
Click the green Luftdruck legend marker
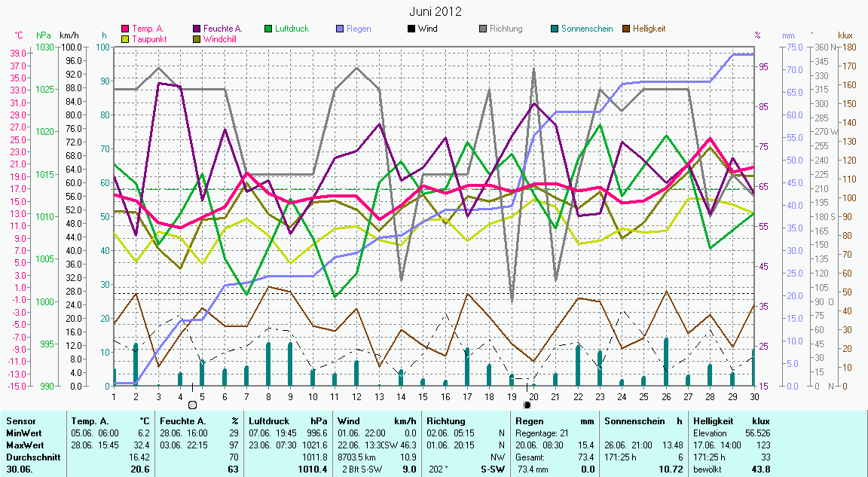[269, 29]
